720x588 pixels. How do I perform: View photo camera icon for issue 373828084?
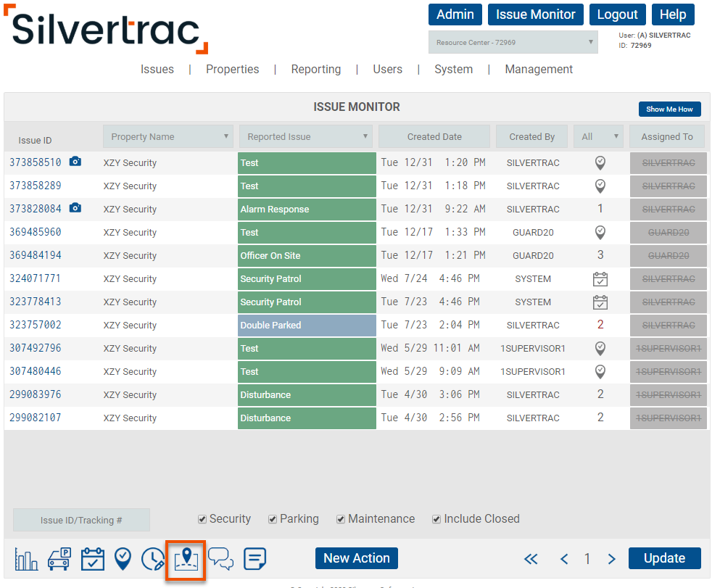point(75,208)
